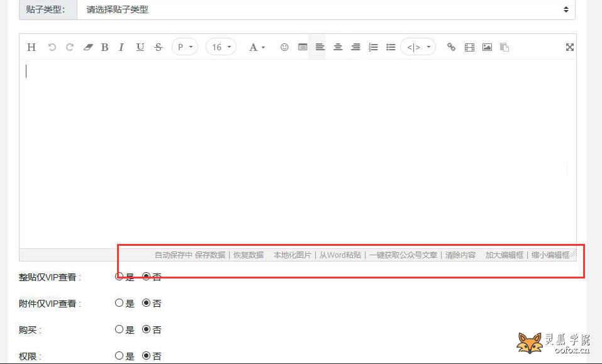Open the 贴子类型 dropdown
602x364 pixels.
pyautogui.click(x=326, y=9)
